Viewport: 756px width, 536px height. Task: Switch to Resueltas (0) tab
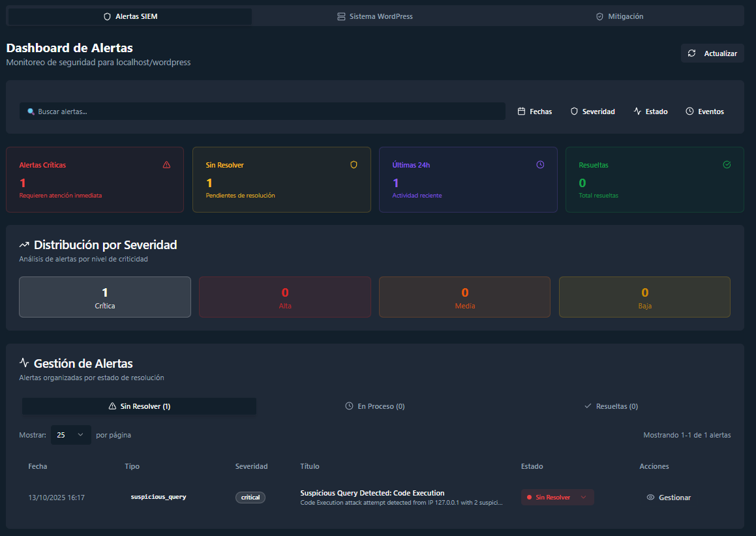(x=611, y=406)
